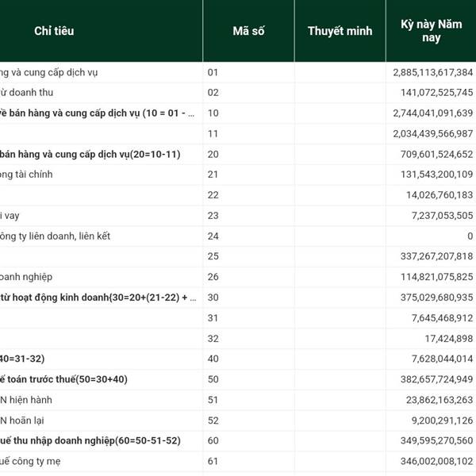Click the row label ending 'công ty mẹ'
Image resolution: width=476 pixels, height=476 pixels.
pyautogui.click(x=30, y=462)
